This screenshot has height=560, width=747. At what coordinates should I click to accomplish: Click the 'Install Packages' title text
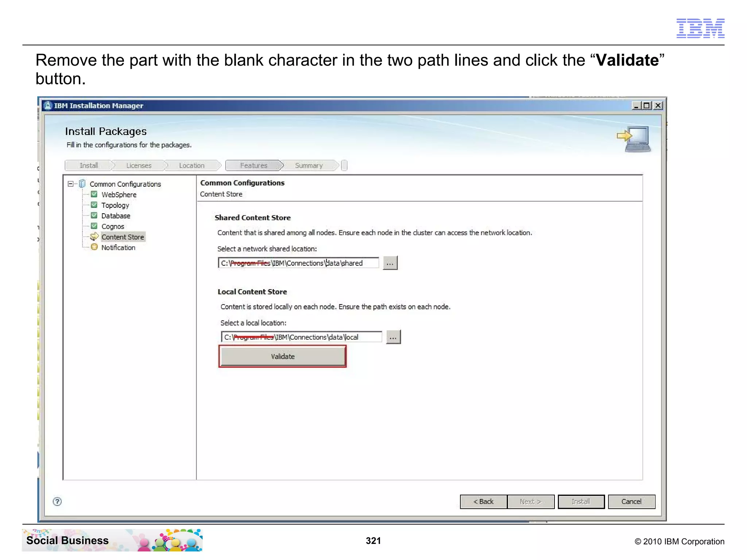point(106,131)
